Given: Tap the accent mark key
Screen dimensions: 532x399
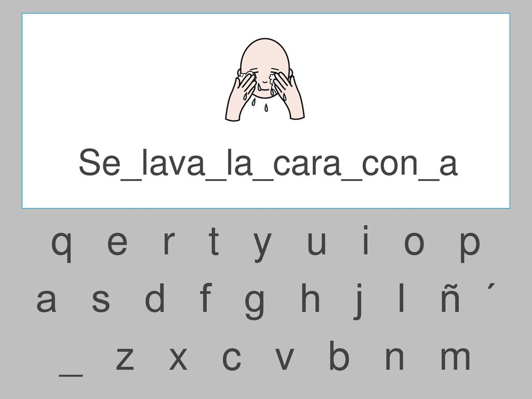Looking at the screenshot, I should [x=491, y=287].
